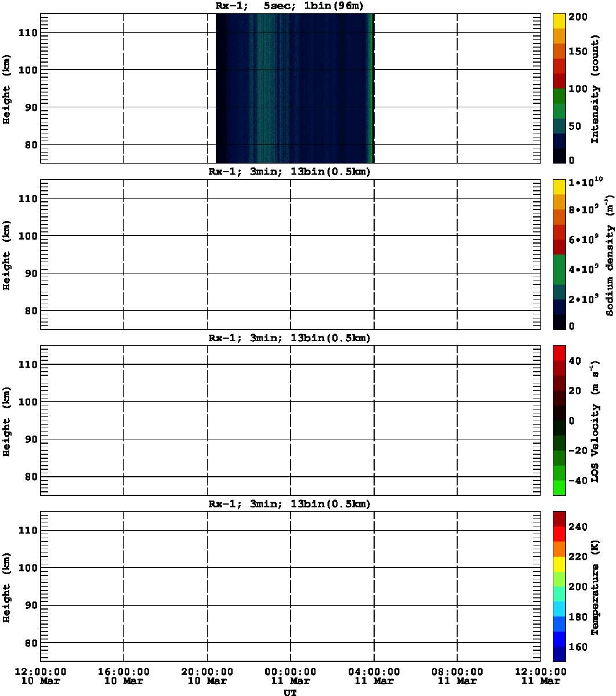The width and height of the screenshot is (616, 696).
Task: Click the Temperature colorbar
Action: [559, 586]
